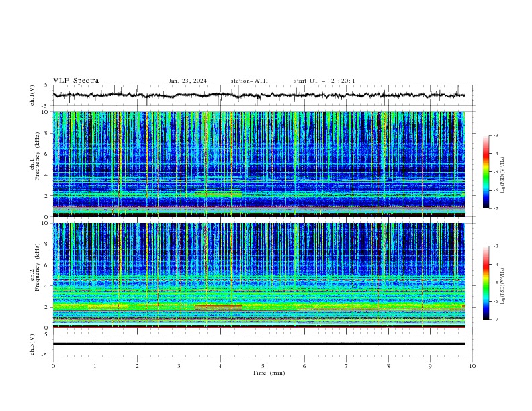
Task: Click time axis tick label '8'
Action: [x=388, y=366]
